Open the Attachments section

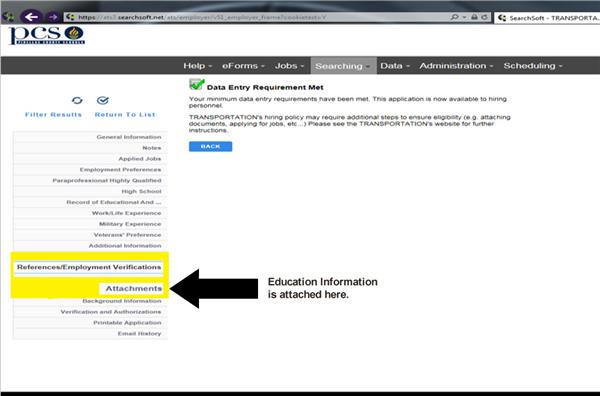click(132, 288)
